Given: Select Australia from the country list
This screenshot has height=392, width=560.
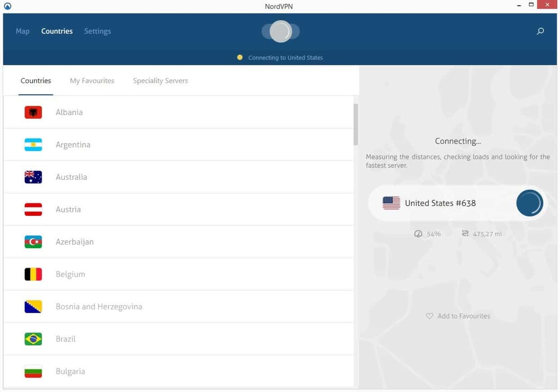Looking at the screenshot, I should click(x=178, y=177).
